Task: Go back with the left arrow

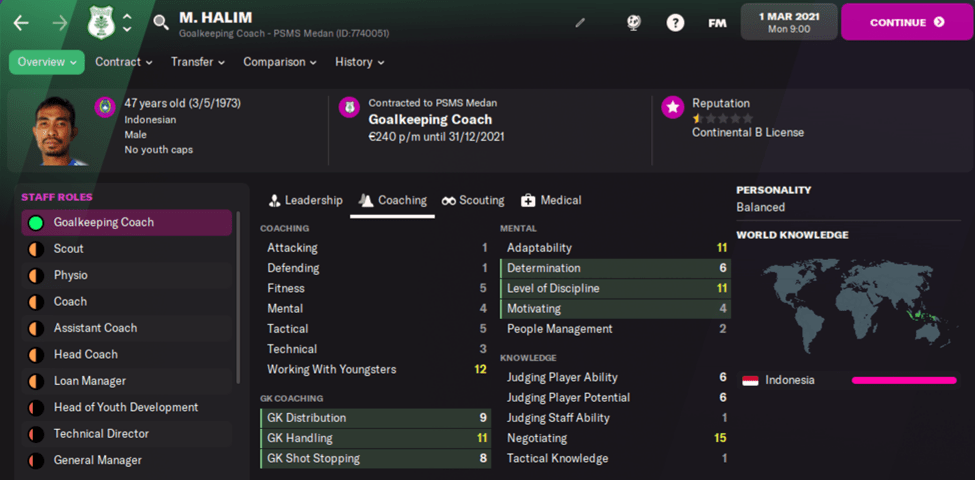Action: tap(22, 22)
